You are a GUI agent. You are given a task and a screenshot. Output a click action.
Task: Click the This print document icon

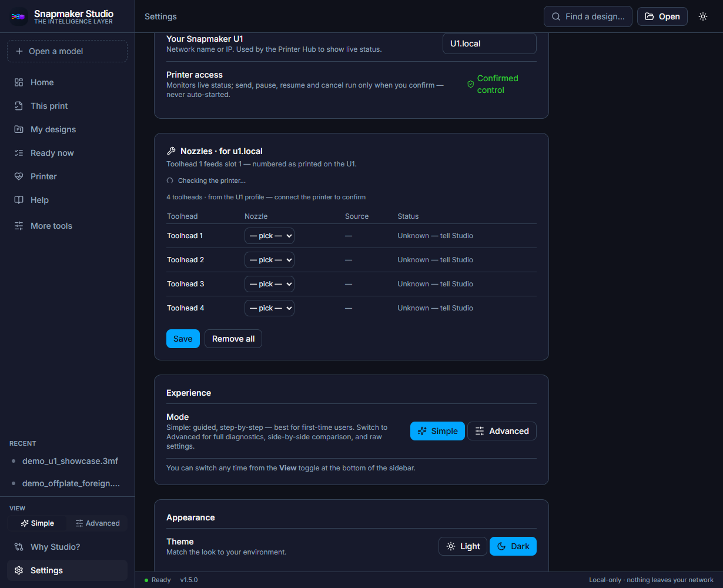click(x=19, y=106)
